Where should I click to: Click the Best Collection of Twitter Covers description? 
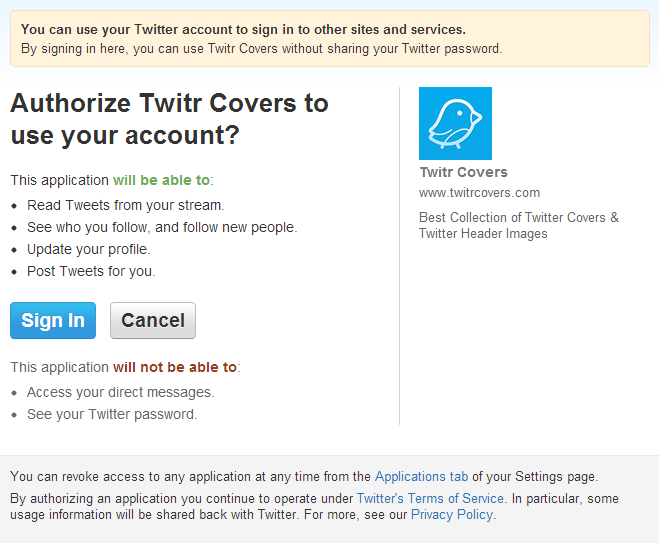tap(519, 225)
